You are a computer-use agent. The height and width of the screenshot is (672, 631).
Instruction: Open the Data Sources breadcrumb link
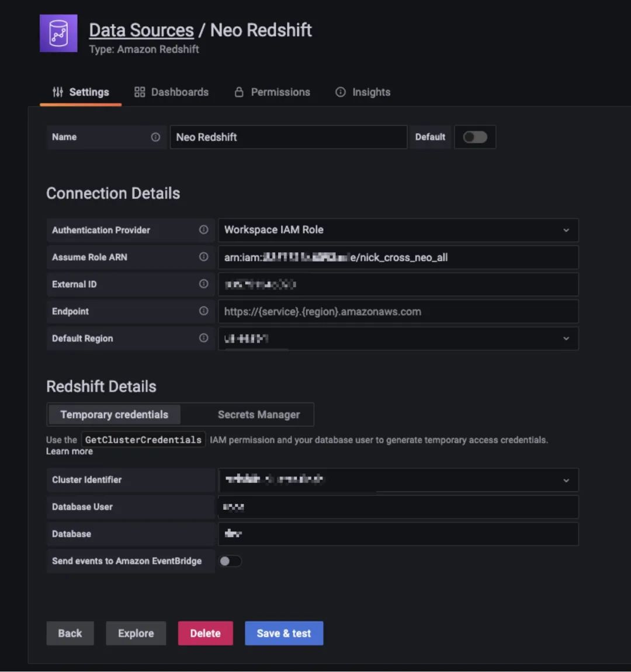tap(141, 30)
